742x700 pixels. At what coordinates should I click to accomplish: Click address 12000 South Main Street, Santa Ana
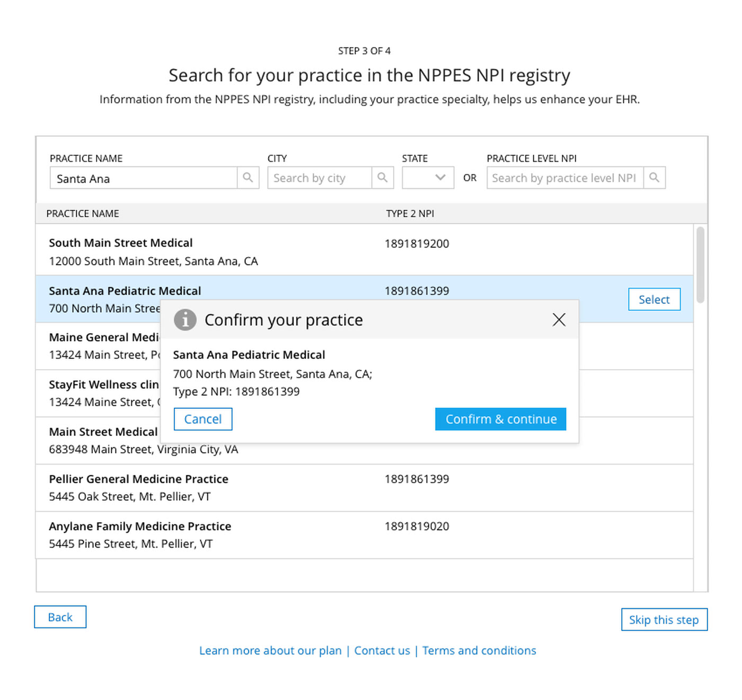154,261
